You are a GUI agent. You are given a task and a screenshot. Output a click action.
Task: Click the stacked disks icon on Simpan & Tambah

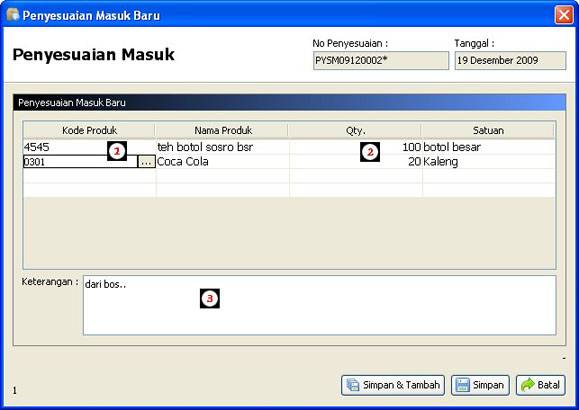coord(353,385)
